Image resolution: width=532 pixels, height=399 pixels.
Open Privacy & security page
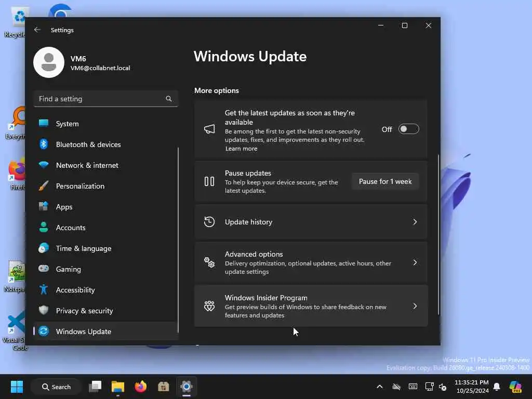106,311
